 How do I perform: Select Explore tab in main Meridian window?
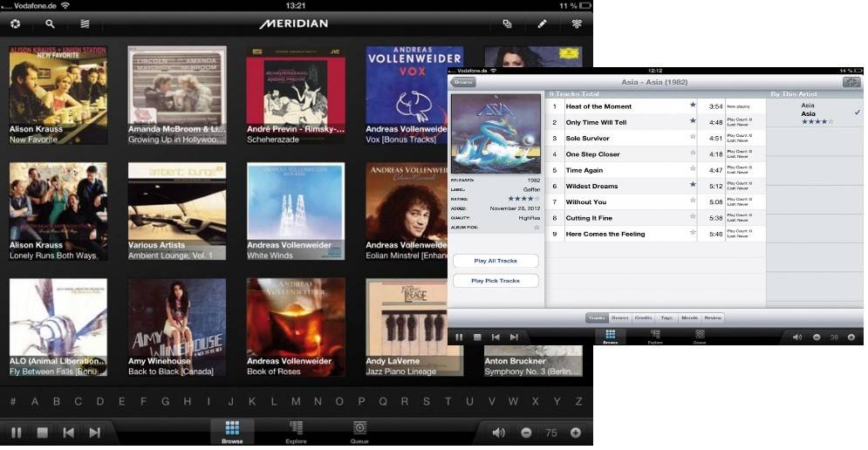click(x=296, y=432)
